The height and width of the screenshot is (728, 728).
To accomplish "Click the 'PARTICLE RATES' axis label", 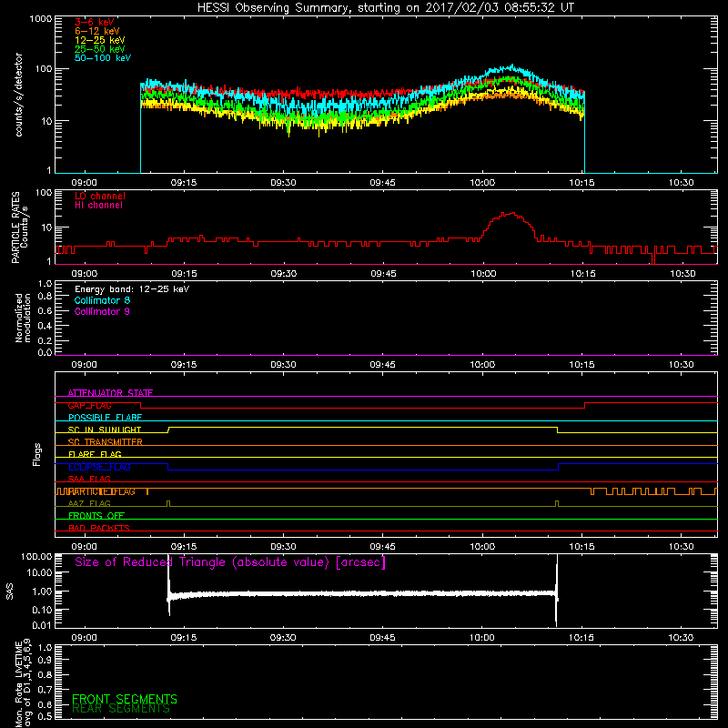I will [x=15, y=227].
